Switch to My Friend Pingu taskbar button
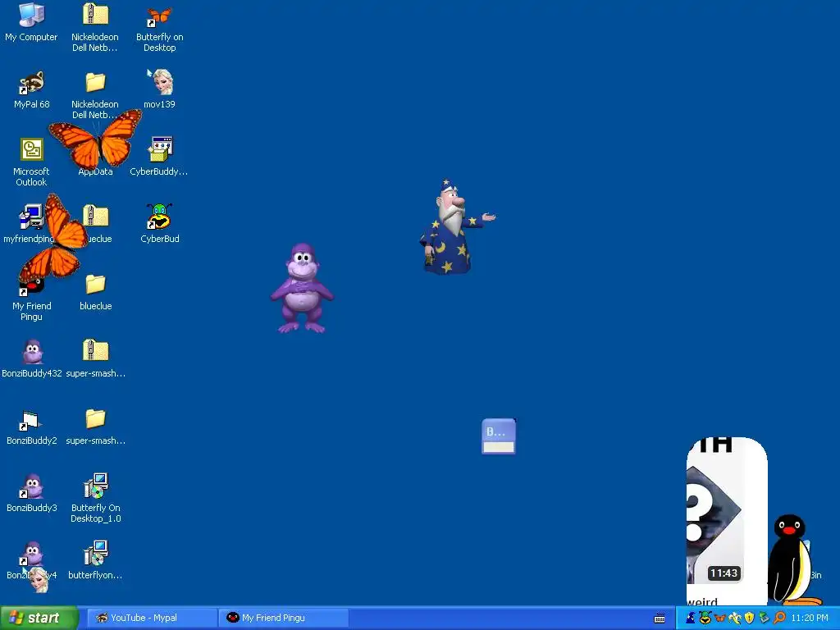This screenshot has height=630, width=840. tap(284, 619)
